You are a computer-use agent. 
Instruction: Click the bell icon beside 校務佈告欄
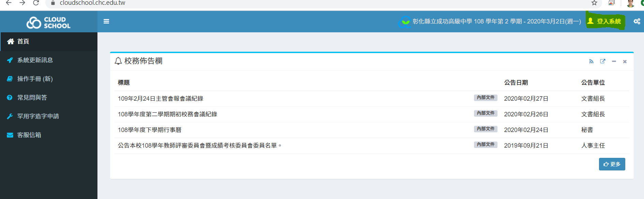click(118, 61)
